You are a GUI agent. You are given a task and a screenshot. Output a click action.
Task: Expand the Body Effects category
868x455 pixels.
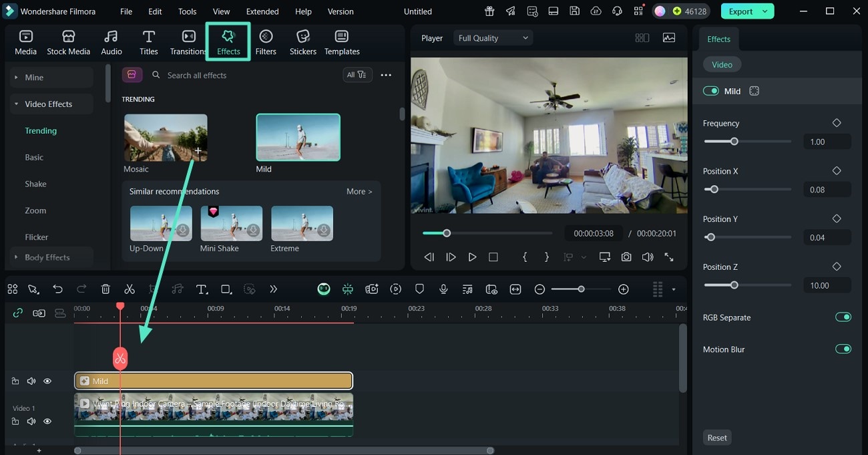tap(51, 257)
